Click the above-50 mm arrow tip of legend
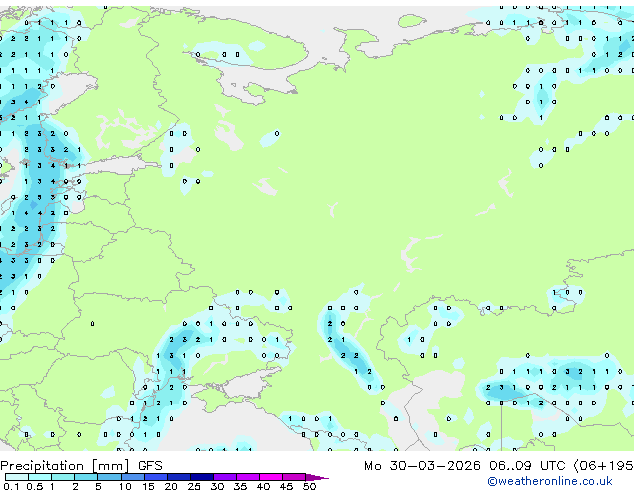The width and height of the screenshot is (634, 490). 317,477
